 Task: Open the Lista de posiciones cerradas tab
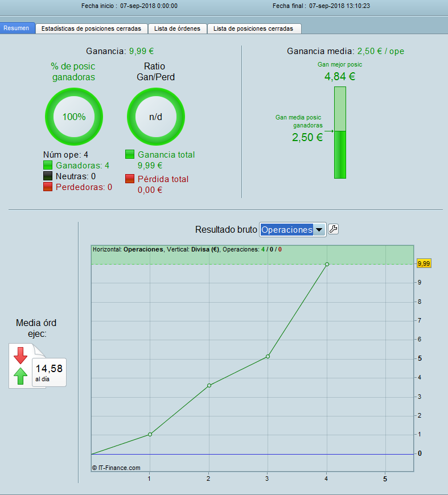coord(253,28)
